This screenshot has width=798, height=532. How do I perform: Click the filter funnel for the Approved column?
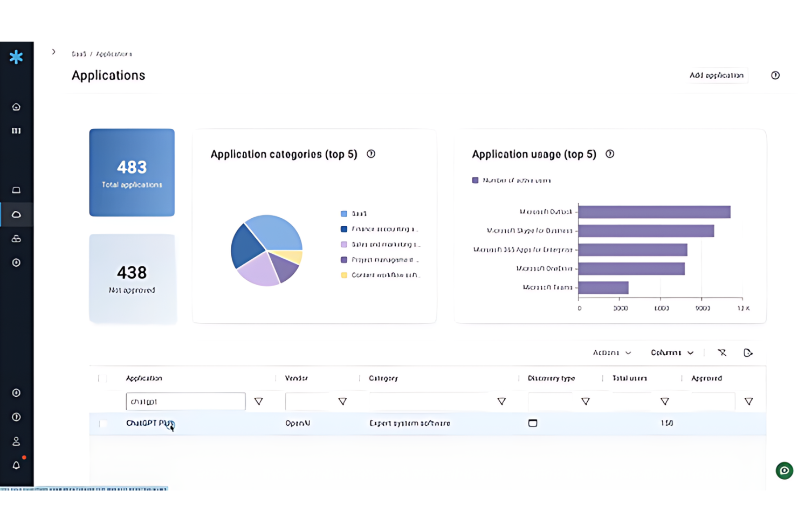749,401
